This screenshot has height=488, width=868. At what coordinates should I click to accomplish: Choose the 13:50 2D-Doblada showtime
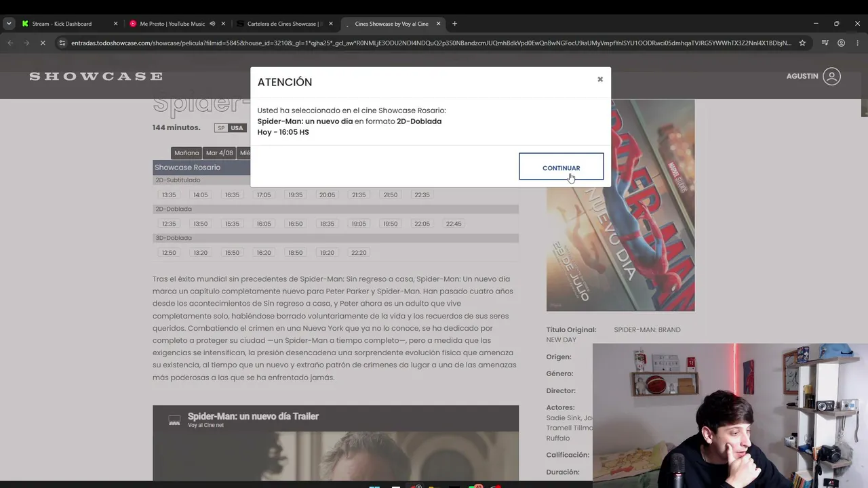tap(201, 224)
